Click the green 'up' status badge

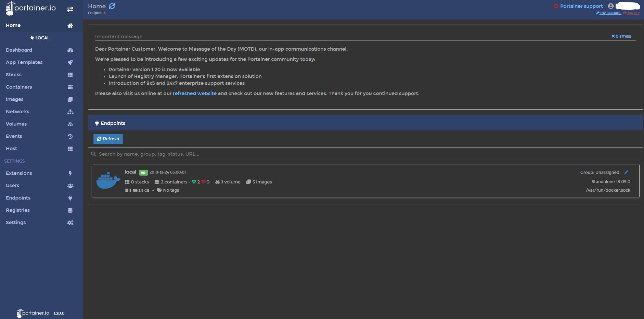[x=143, y=173]
